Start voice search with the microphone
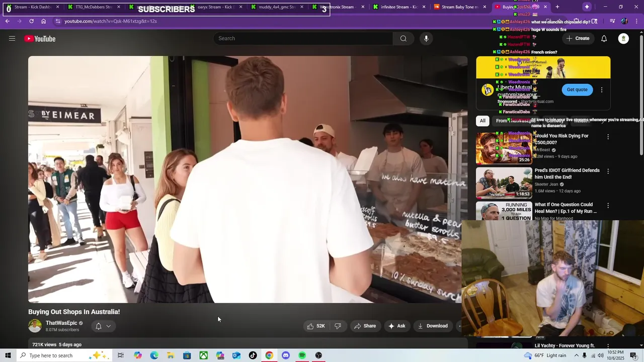This screenshot has width=644, height=362. [x=426, y=39]
